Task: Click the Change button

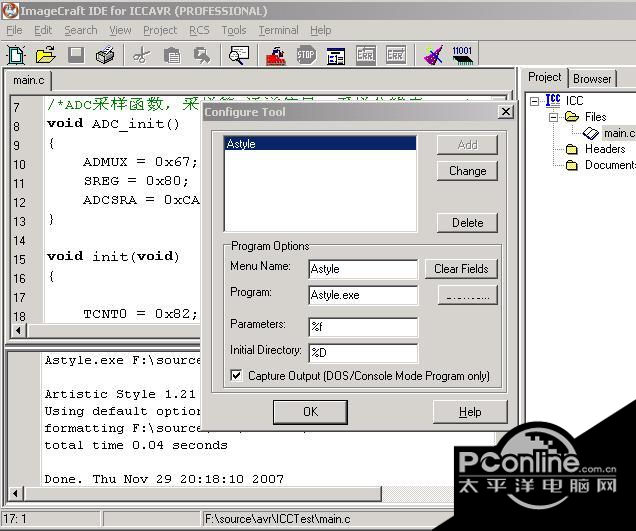Action: point(467,171)
